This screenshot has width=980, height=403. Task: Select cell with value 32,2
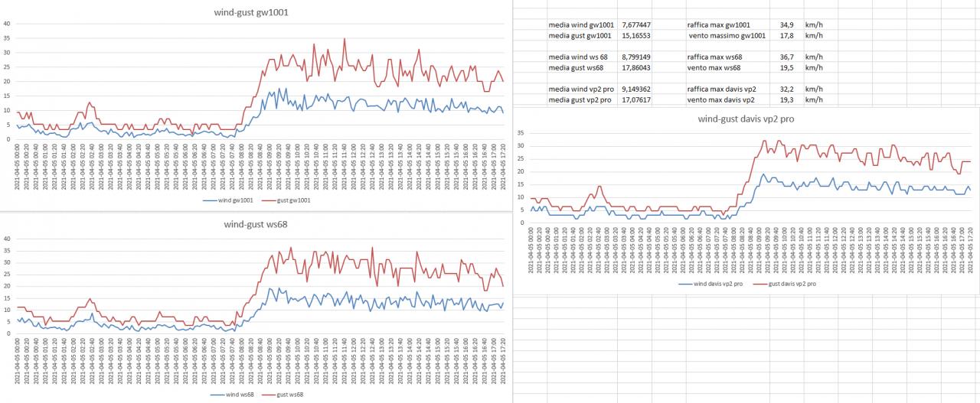pos(786,89)
